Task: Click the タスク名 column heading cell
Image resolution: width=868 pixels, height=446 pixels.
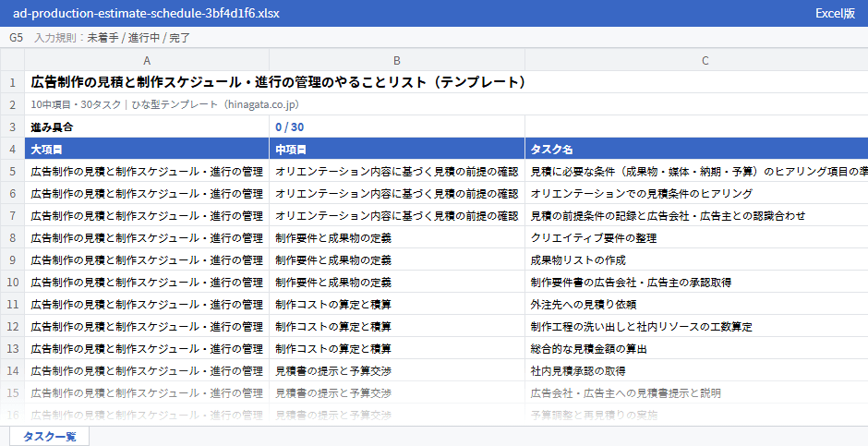Action: (696, 150)
